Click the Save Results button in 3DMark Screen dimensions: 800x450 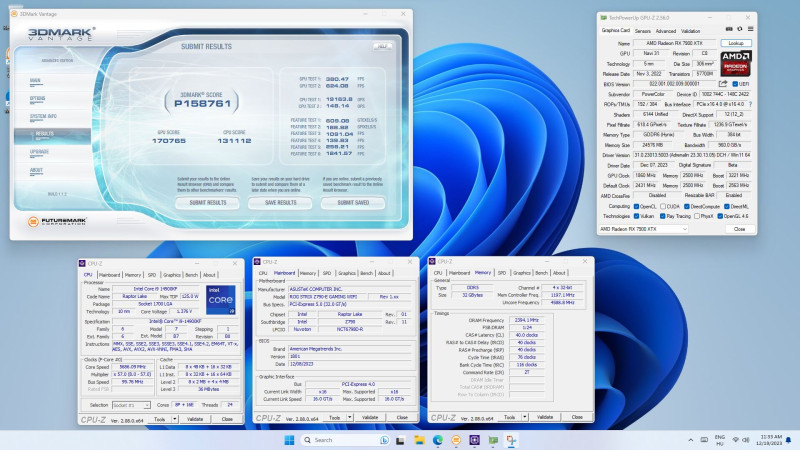point(280,203)
